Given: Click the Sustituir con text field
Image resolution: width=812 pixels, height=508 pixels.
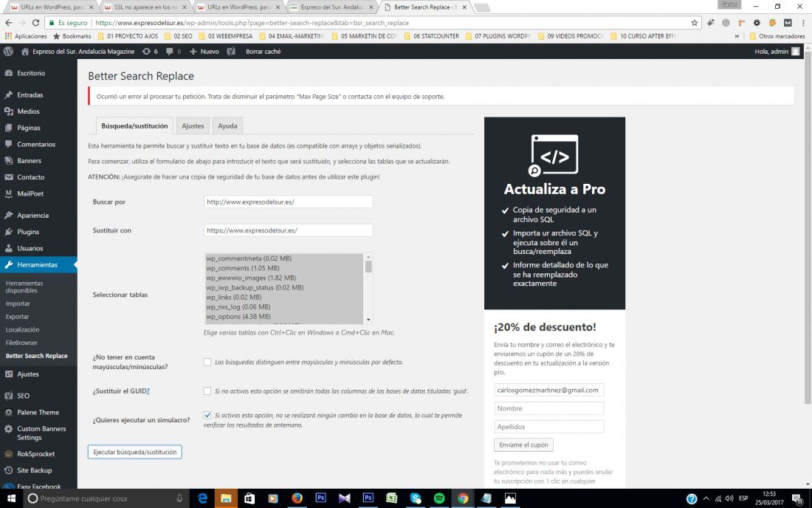Looking at the screenshot, I should (x=288, y=230).
